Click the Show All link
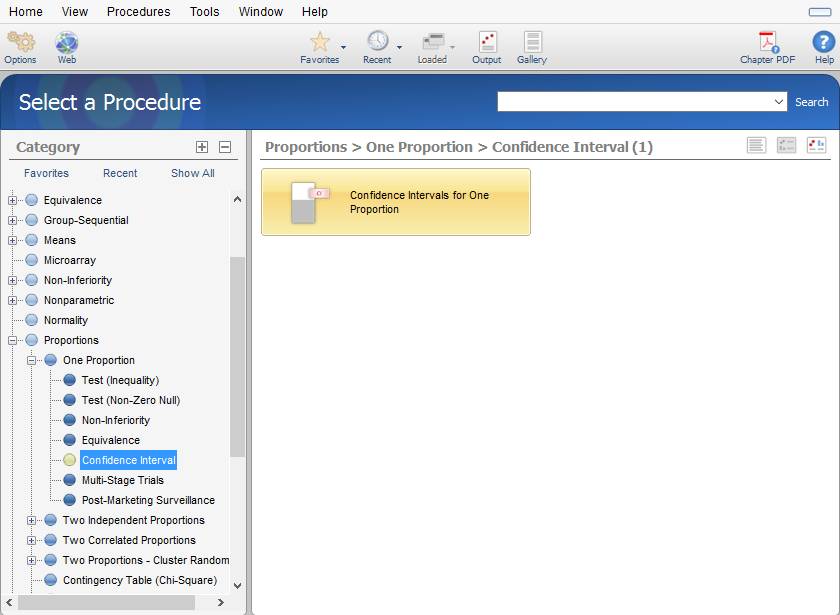Image resolution: width=840 pixels, height=615 pixels. point(192,173)
